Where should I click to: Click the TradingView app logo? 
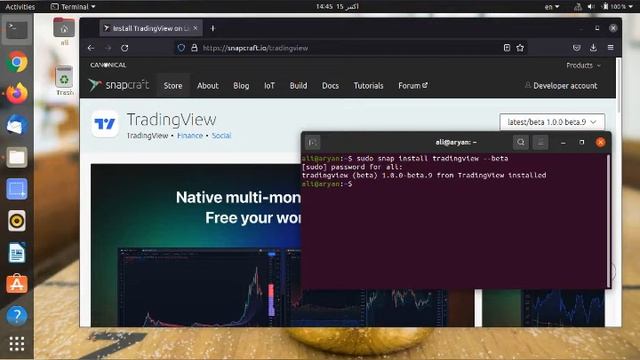[x=105, y=124]
